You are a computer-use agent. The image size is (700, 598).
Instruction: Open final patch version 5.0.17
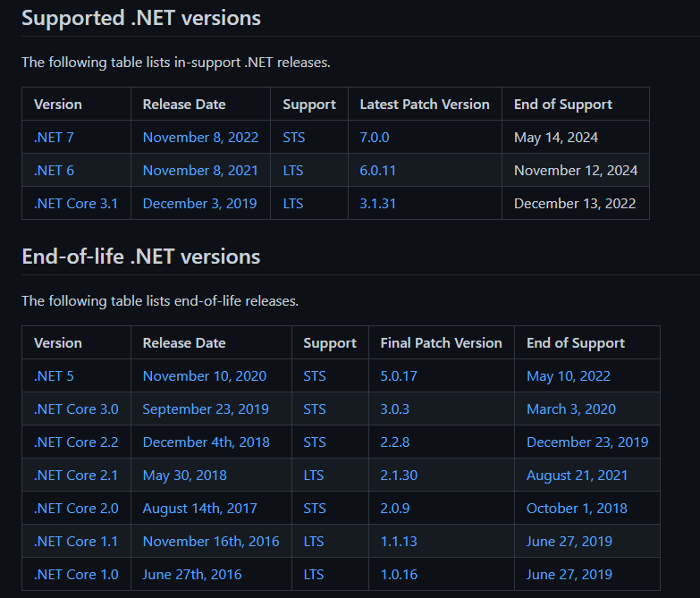point(399,376)
